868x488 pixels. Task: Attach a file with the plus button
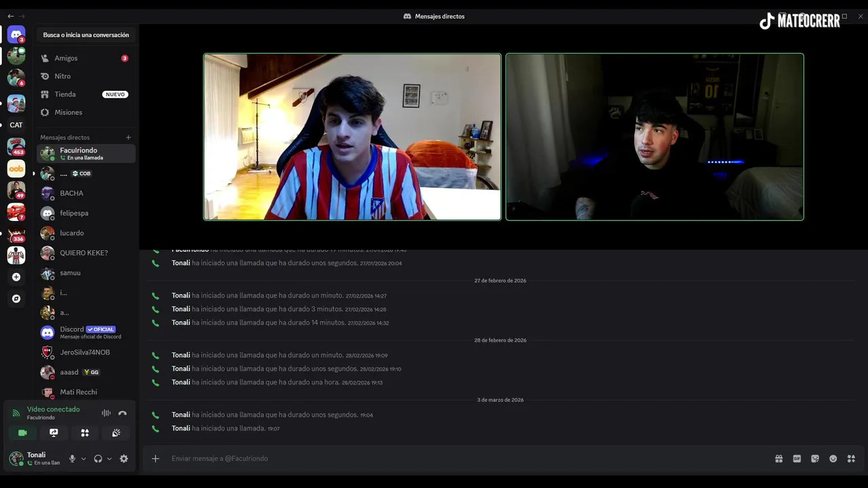[x=155, y=459]
